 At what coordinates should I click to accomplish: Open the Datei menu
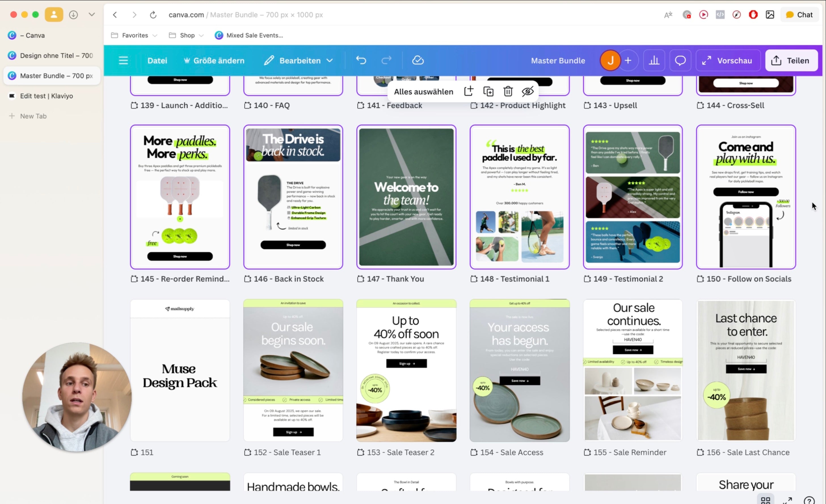point(157,61)
